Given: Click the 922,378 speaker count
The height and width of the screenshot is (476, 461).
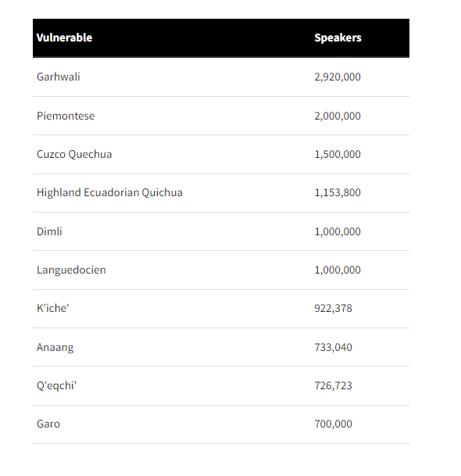Looking at the screenshot, I should click(333, 308).
